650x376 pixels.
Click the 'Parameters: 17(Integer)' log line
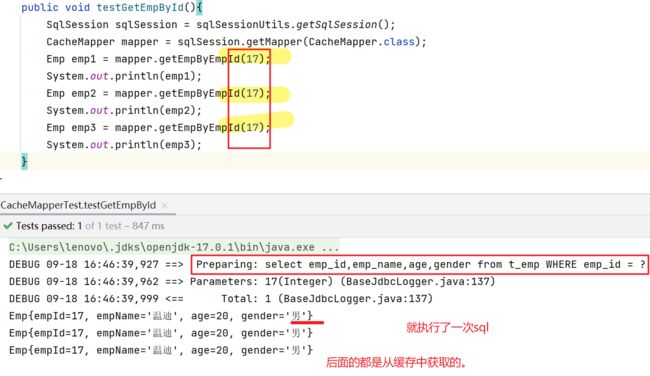click(252, 281)
